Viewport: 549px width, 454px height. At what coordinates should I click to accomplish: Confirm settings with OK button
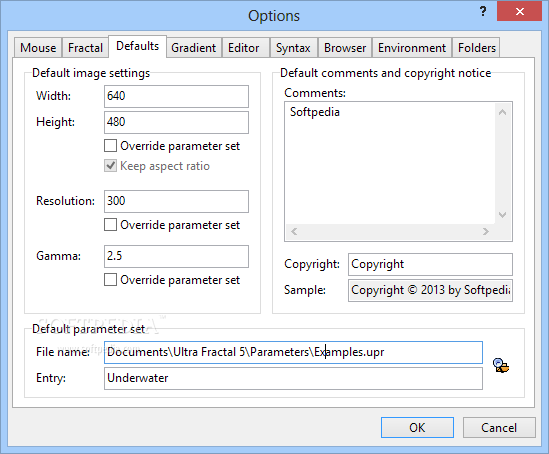click(x=417, y=427)
